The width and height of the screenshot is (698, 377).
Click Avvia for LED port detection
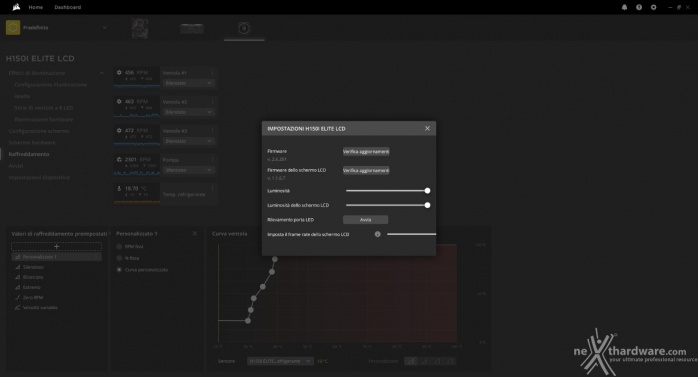pos(365,220)
